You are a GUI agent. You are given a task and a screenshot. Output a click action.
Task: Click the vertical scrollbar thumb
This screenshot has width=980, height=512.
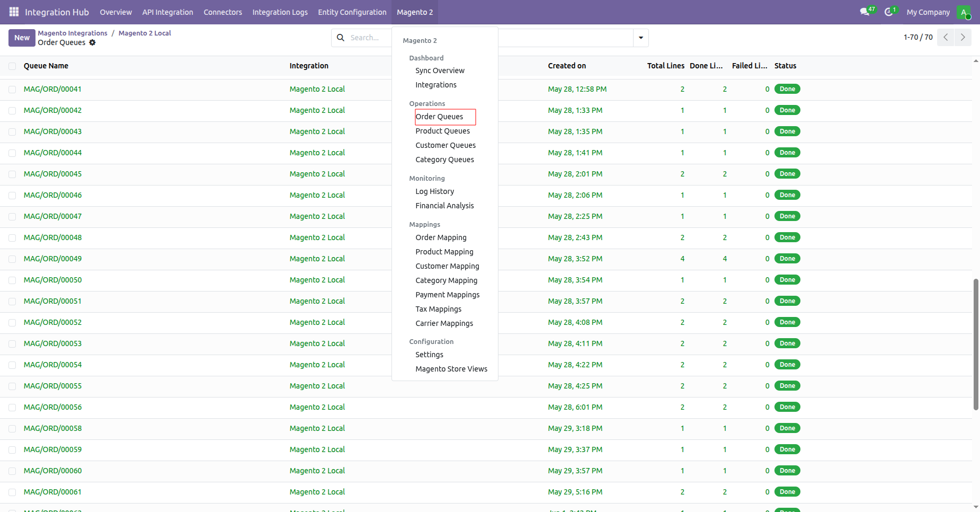pos(976,345)
